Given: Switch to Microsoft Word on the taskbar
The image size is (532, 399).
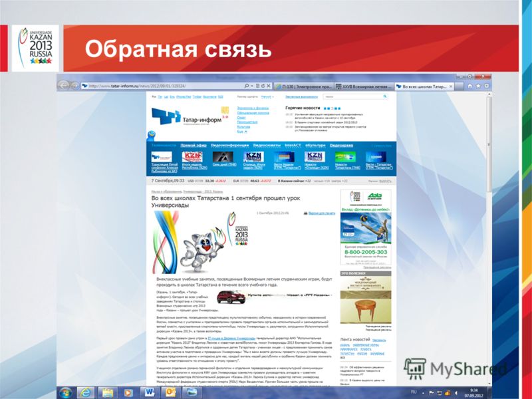Looking at the screenshot, I should point(149,392).
